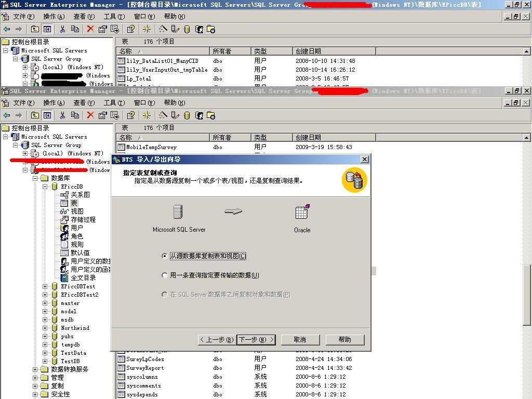Select SurveyReport table row
532x399 pixels.
(x=145, y=368)
